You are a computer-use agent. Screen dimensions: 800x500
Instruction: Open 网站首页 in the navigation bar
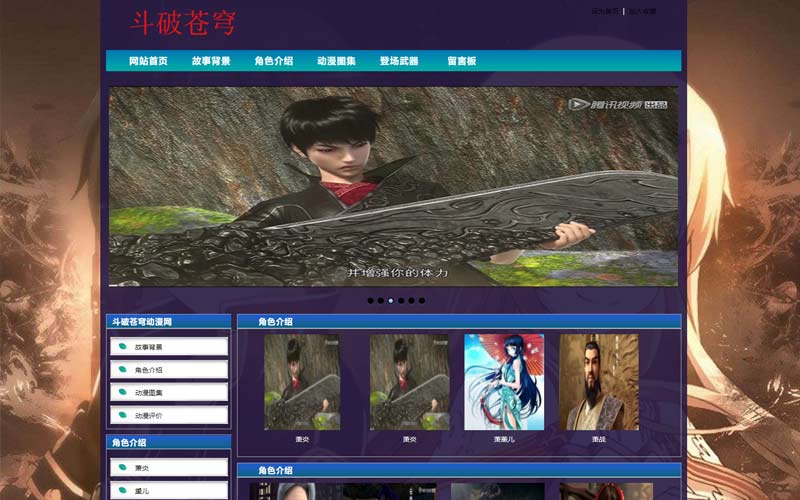click(148, 61)
